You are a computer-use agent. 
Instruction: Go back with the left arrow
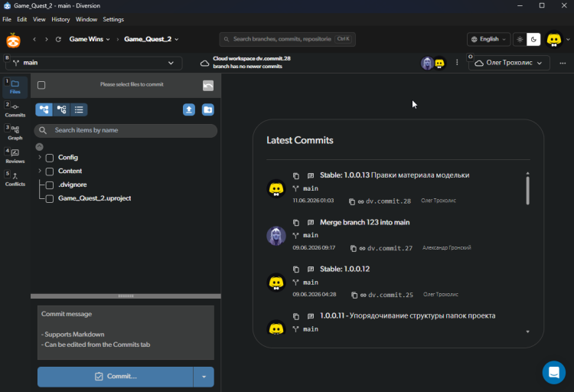[x=34, y=39]
